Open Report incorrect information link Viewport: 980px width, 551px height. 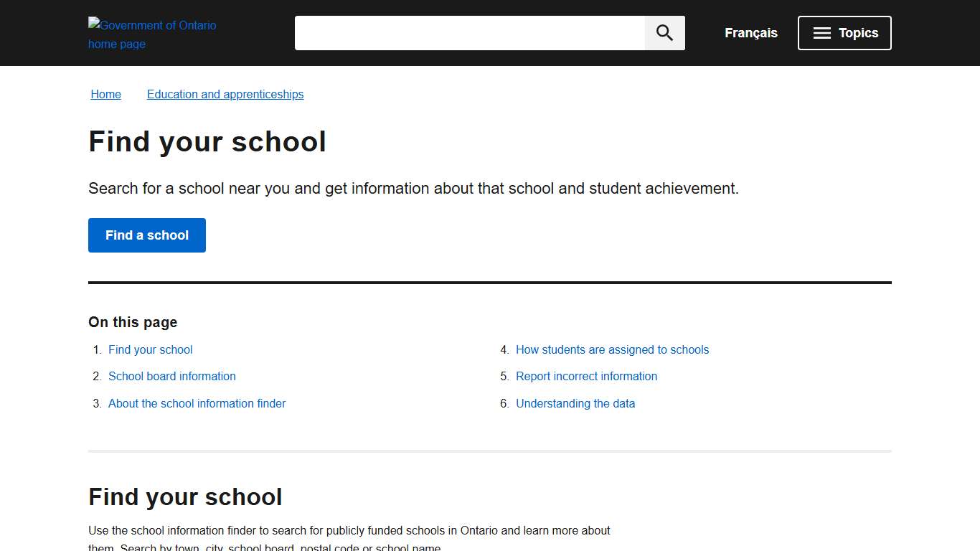tap(586, 376)
